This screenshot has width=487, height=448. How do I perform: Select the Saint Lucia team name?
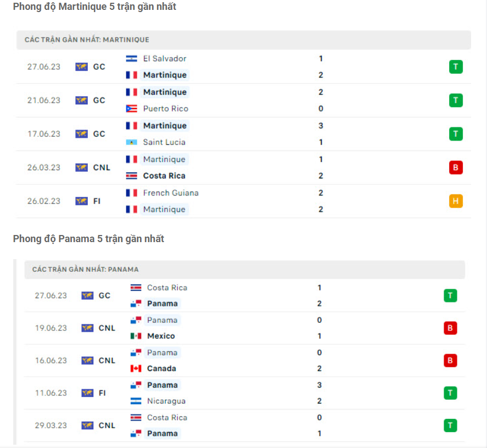164,142
